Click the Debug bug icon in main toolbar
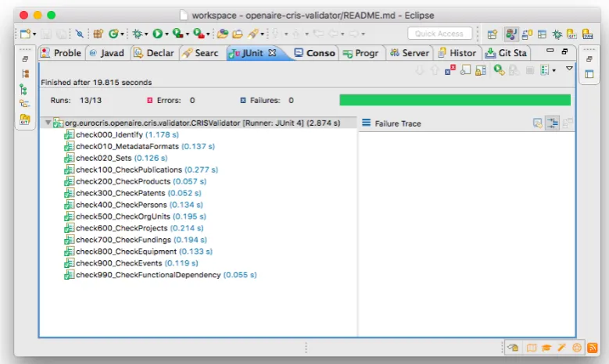Screen dimensions: 609x364 pyautogui.click(x=137, y=34)
